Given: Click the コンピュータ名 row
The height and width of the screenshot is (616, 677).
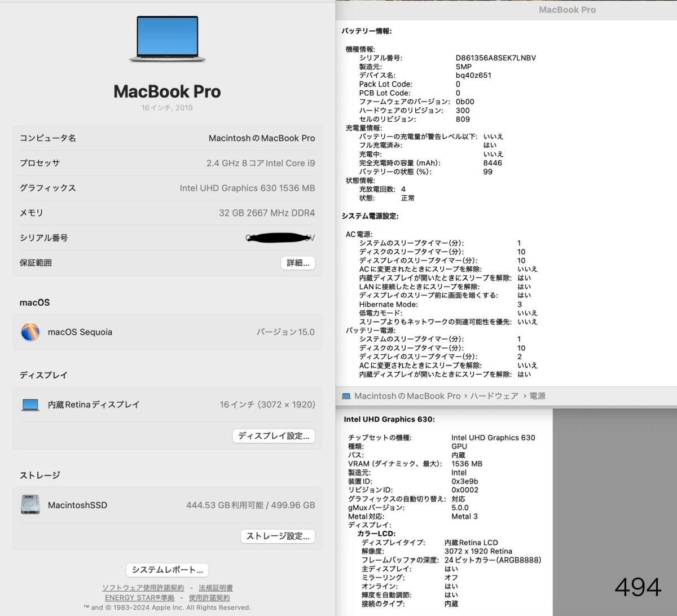Looking at the screenshot, I should coord(166,138).
